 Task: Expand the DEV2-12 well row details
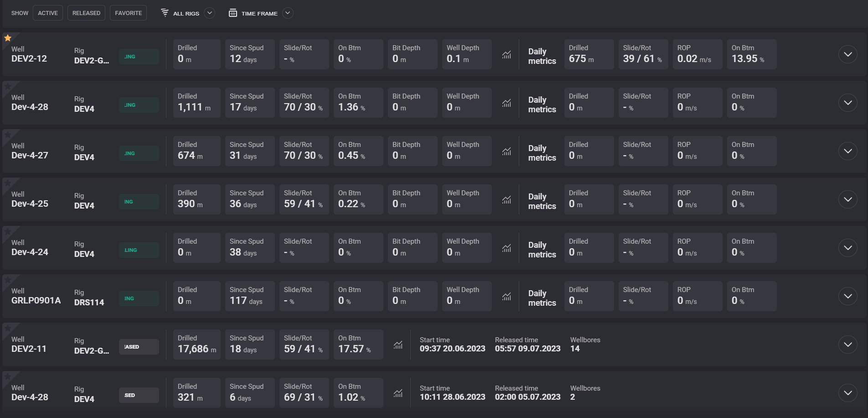coord(847,55)
